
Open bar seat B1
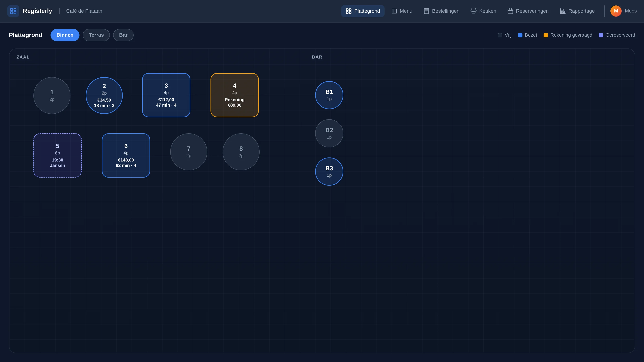(x=329, y=95)
